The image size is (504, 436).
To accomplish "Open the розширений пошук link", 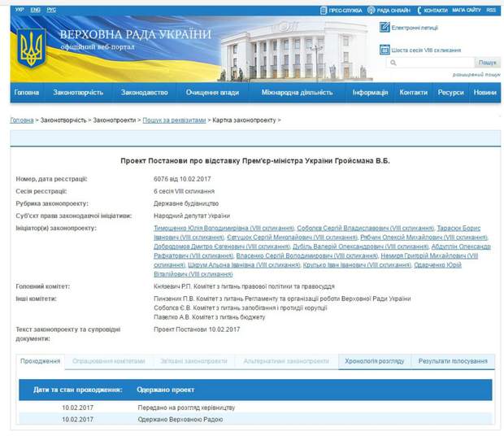I will click(x=475, y=75).
